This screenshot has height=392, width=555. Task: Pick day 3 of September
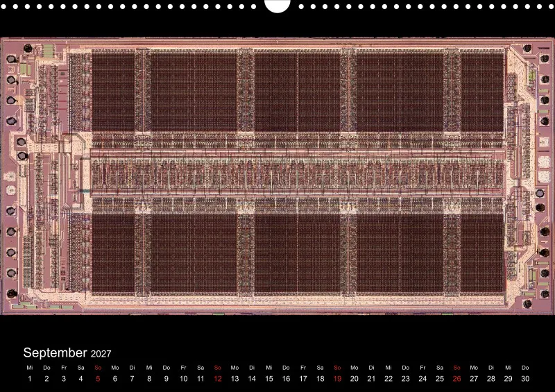[x=64, y=379]
